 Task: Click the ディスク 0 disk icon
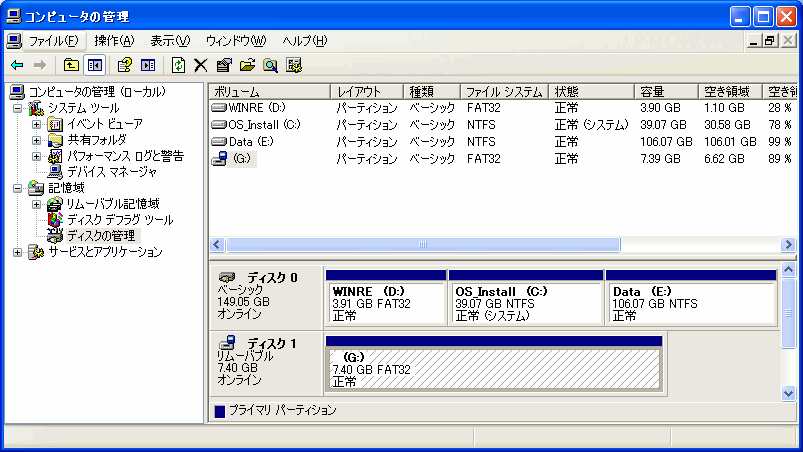tap(227, 277)
